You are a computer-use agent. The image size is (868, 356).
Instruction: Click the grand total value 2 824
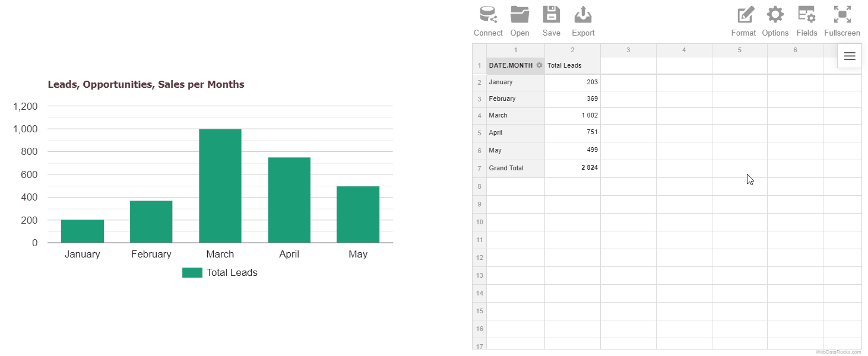(x=572, y=169)
